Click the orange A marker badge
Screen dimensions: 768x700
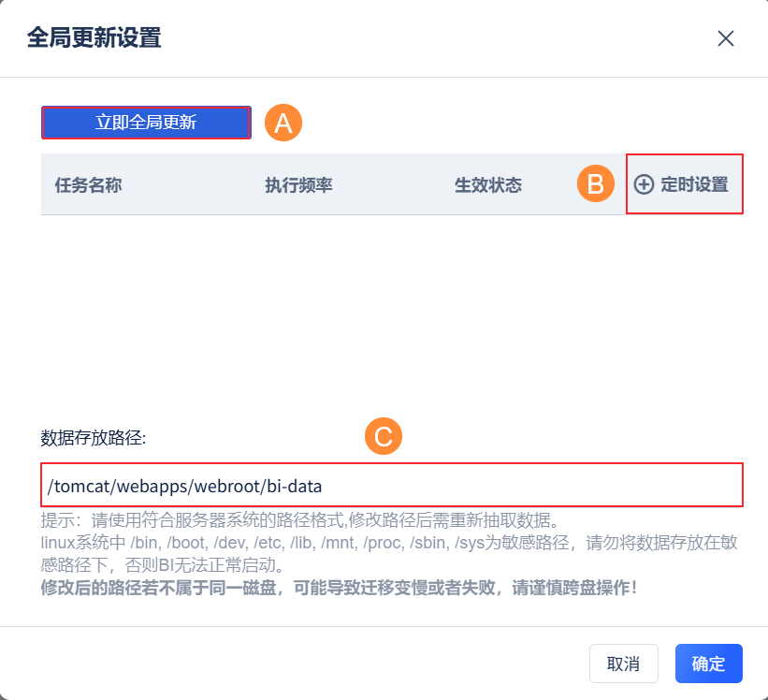(283, 123)
